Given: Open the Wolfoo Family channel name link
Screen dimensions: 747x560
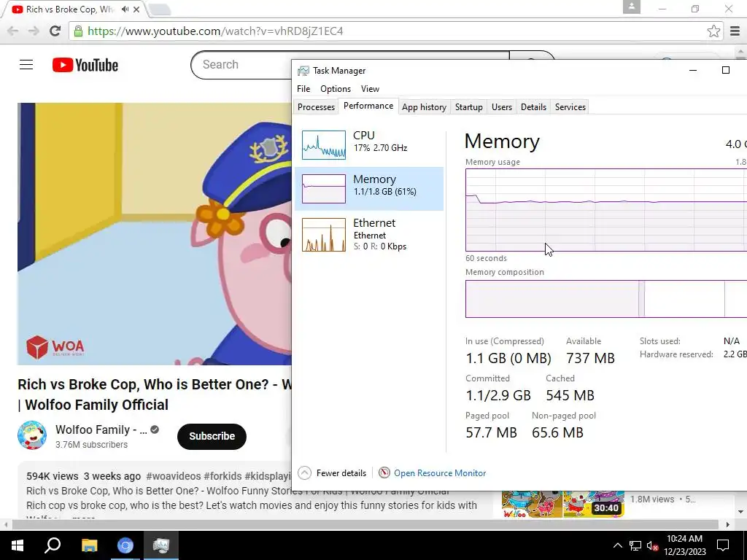Looking at the screenshot, I should click(101, 429).
